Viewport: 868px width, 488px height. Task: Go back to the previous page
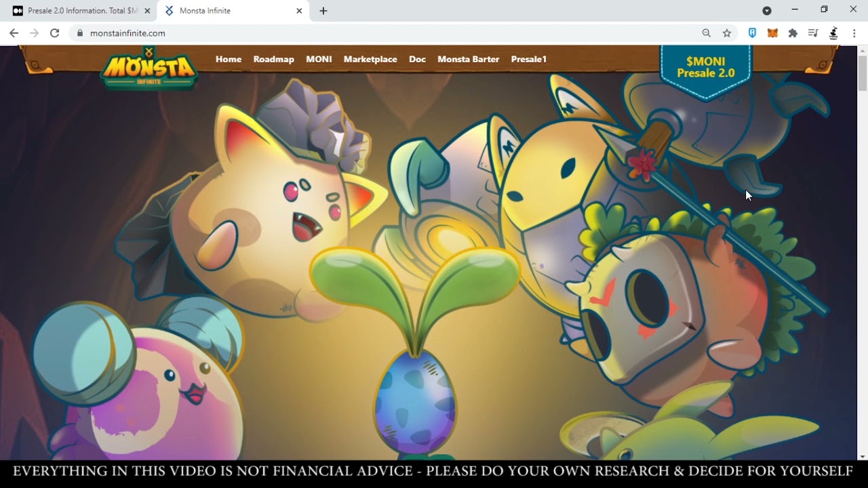14,33
